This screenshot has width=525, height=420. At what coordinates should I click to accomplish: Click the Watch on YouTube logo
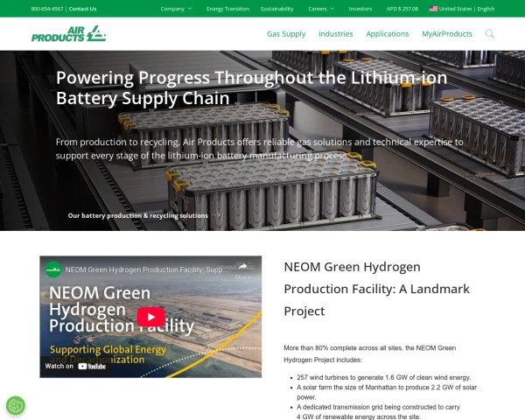92,367
